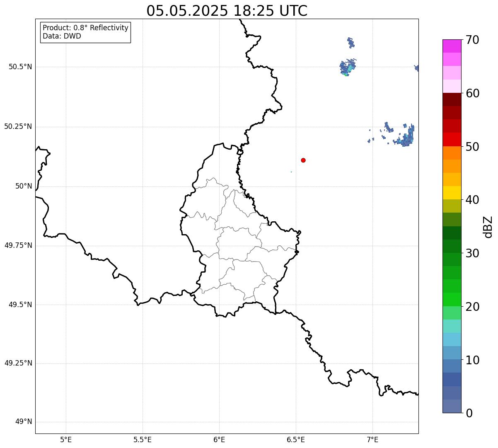Image resolution: width=498 pixels, height=448 pixels.
Task: Click the dBZ colorbar axis label
Action: 488,227
